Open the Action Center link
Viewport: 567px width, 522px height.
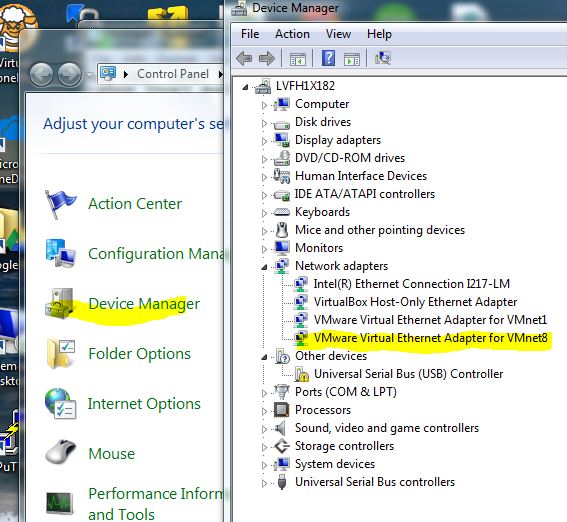coord(135,204)
